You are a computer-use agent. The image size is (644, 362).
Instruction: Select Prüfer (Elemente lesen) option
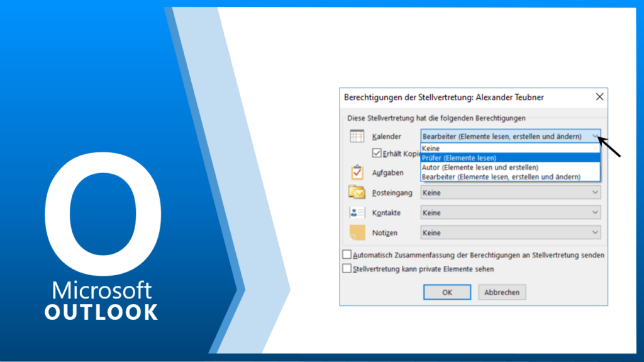tap(510, 158)
